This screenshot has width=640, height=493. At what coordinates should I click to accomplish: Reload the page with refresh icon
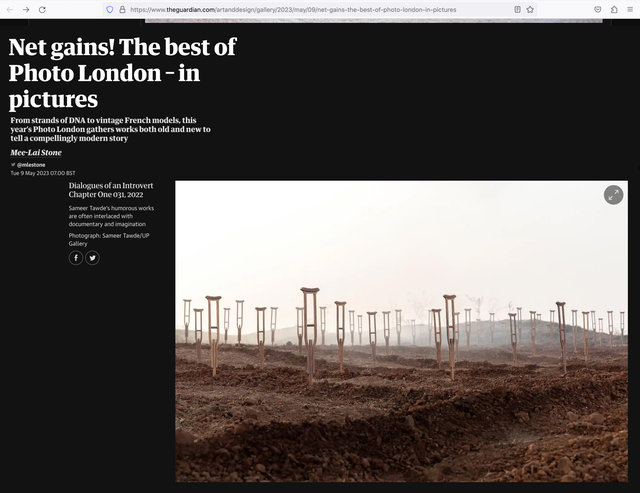(x=42, y=9)
